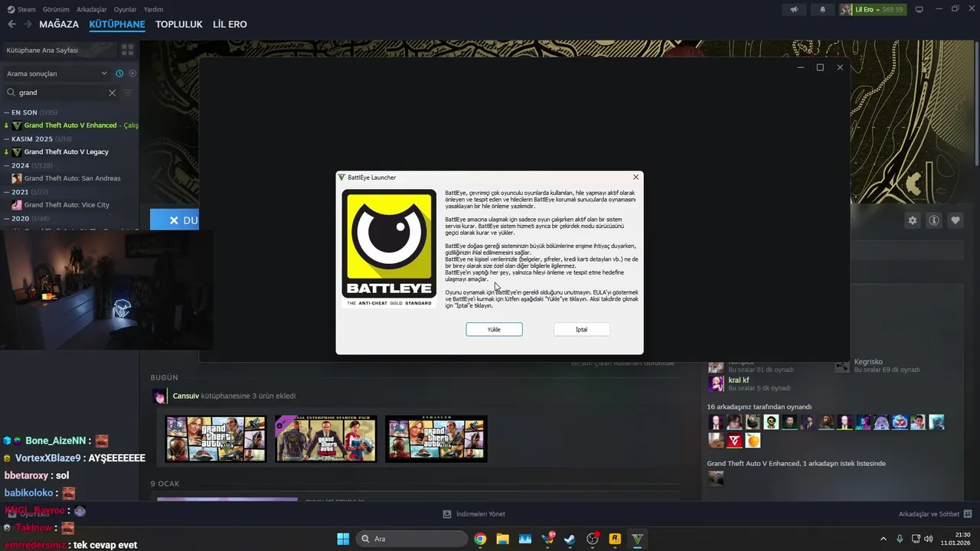Expand the Arama sonuçları dropdown
Image resolution: width=980 pixels, height=551 pixels.
[x=57, y=73]
